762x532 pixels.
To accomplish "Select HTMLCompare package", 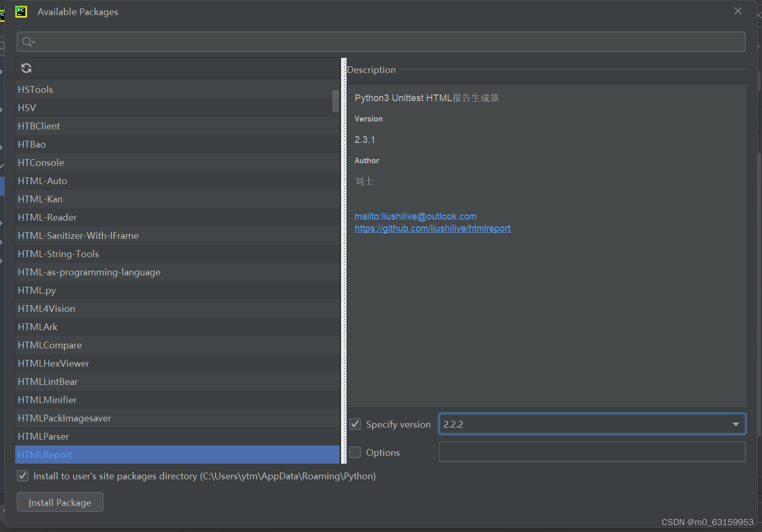I will point(177,345).
